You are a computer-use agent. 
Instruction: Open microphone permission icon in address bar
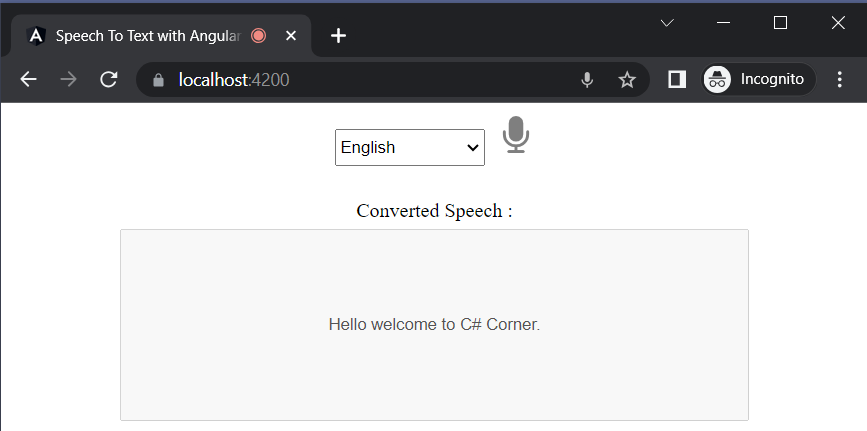(x=587, y=80)
